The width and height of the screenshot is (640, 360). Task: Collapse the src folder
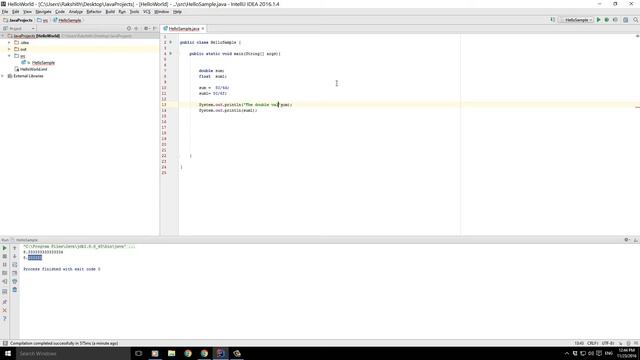[x=9, y=56]
